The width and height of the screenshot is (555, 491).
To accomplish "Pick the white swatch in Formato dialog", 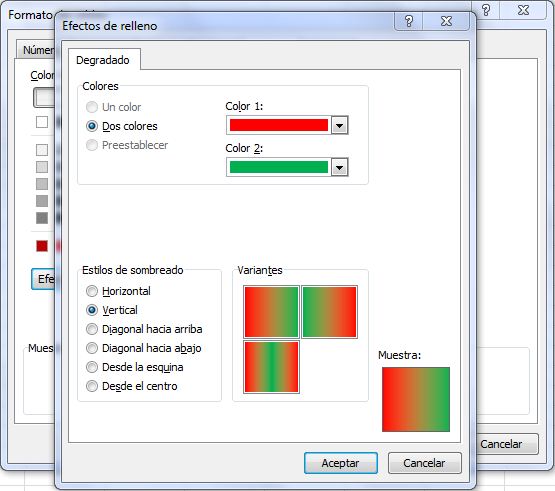I will [x=42, y=122].
